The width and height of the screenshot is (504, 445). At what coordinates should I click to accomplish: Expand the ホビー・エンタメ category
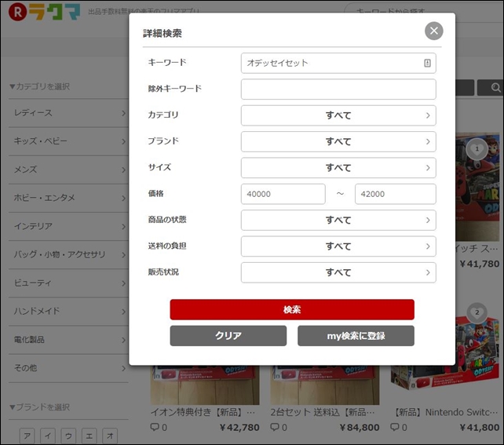pyautogui.click(x=68, y=198)
